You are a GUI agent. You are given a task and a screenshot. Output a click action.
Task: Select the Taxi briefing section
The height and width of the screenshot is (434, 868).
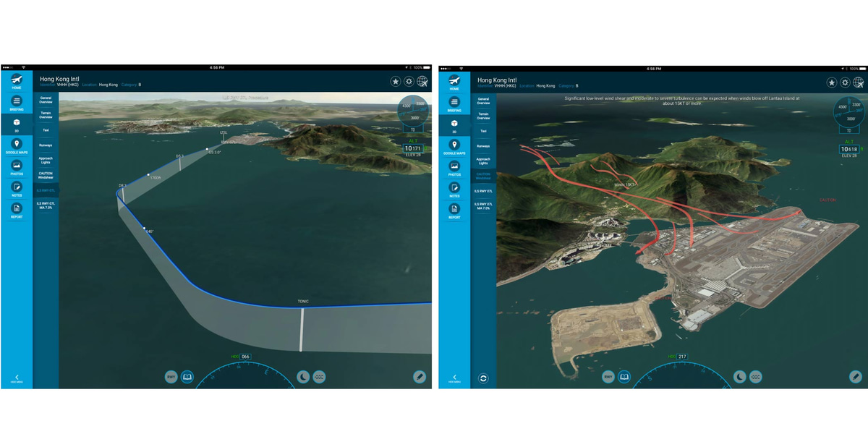pyautogui.click(x=46, y=129)
